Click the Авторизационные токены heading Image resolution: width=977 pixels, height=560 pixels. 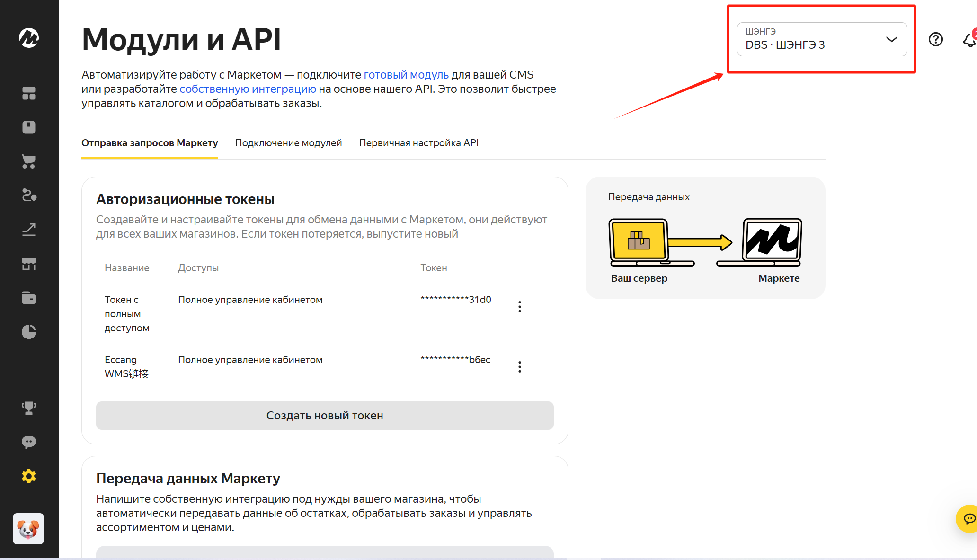click(x=186, y=199)
